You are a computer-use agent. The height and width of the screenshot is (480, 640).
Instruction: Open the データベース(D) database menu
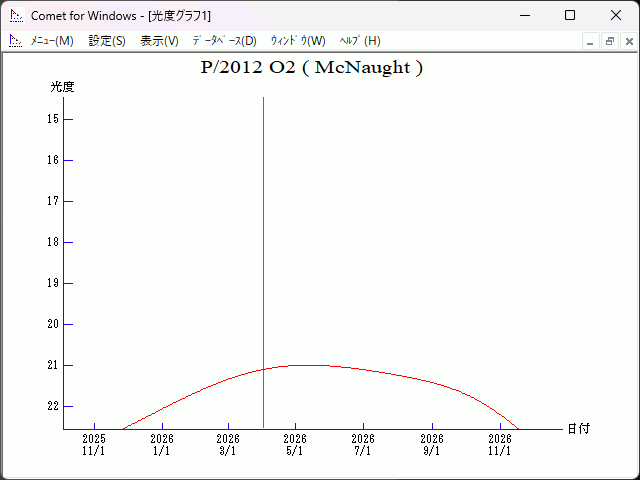coord(224,41)
